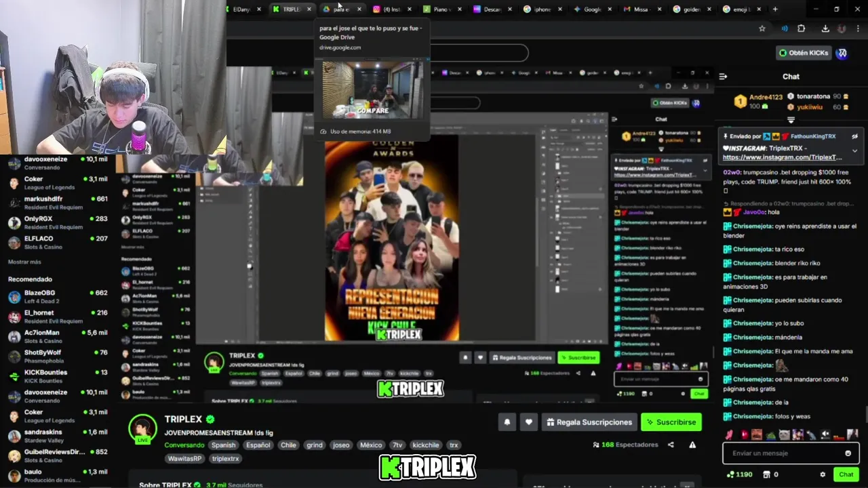Switch to the iphone Google tab
868x488 pixels.
coord(542,9)
